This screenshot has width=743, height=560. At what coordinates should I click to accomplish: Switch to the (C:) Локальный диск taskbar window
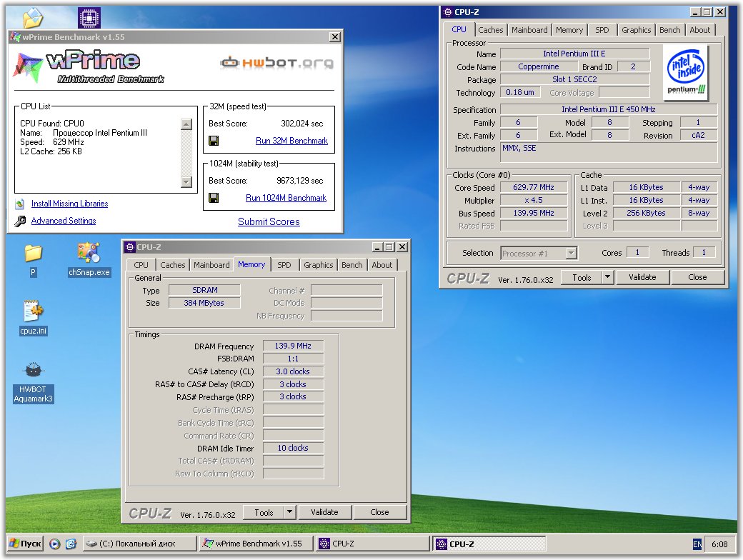(x=140, y=544)
